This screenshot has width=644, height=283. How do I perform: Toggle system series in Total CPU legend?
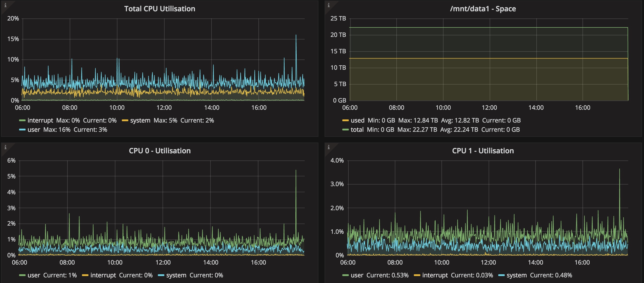pyautogui.click(x=140, y=120)
